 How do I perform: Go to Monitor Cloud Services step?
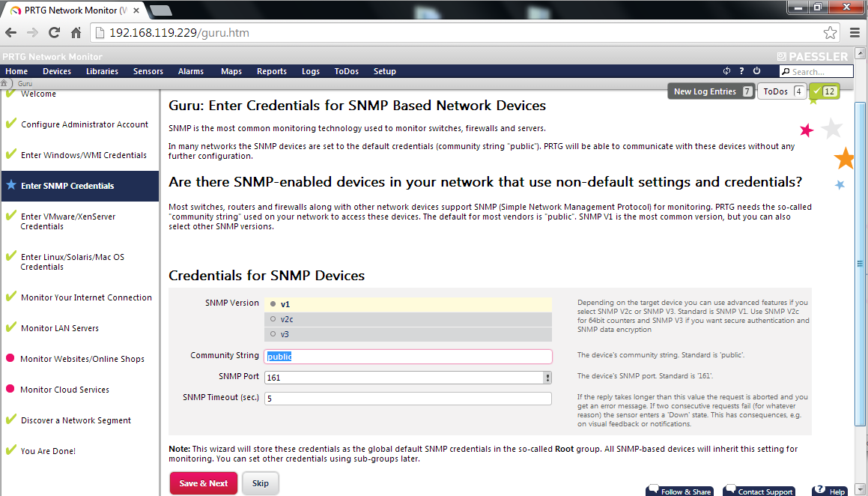(64, 390)
